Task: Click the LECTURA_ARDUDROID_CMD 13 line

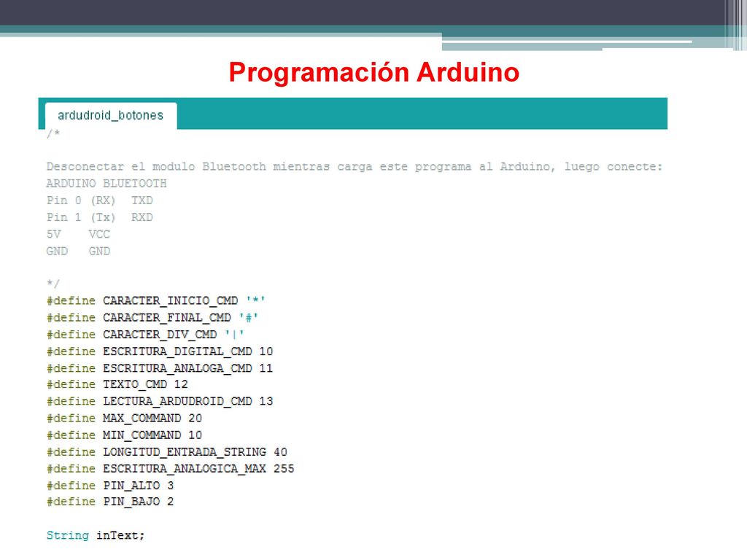Action: pos(160,402)
